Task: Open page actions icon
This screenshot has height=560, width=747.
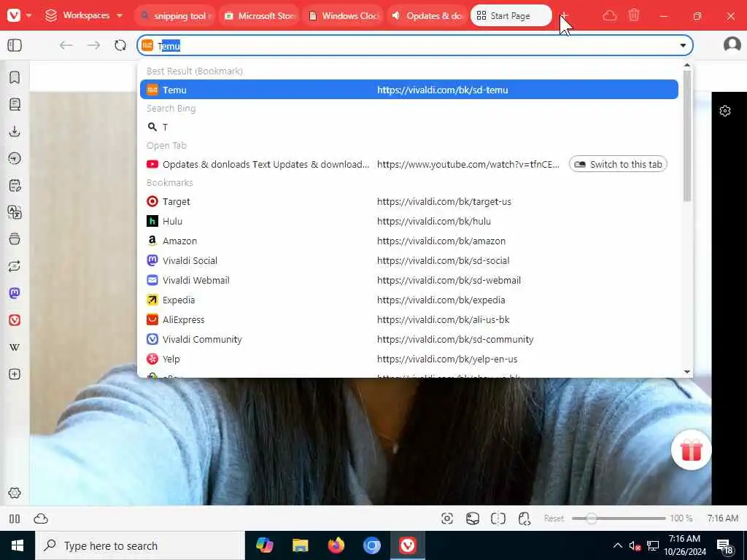Action: 524,518
